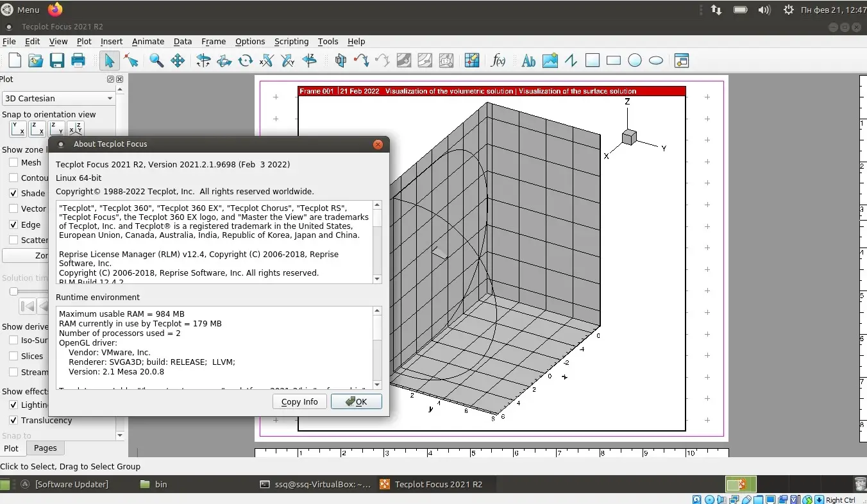Select the Y-axis rotate tool
Viewport: 867px width, 504px height.
(x=288, y=60)
